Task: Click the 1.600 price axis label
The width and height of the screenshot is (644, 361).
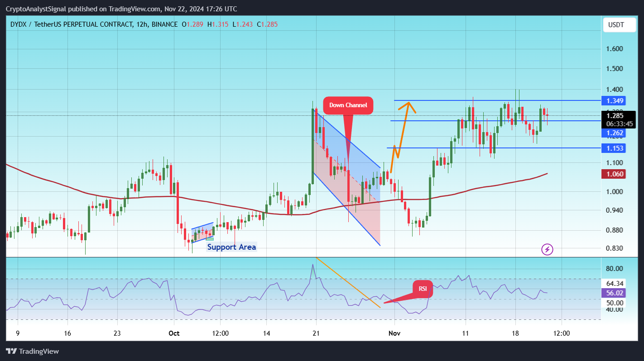Action: [615, 49]
